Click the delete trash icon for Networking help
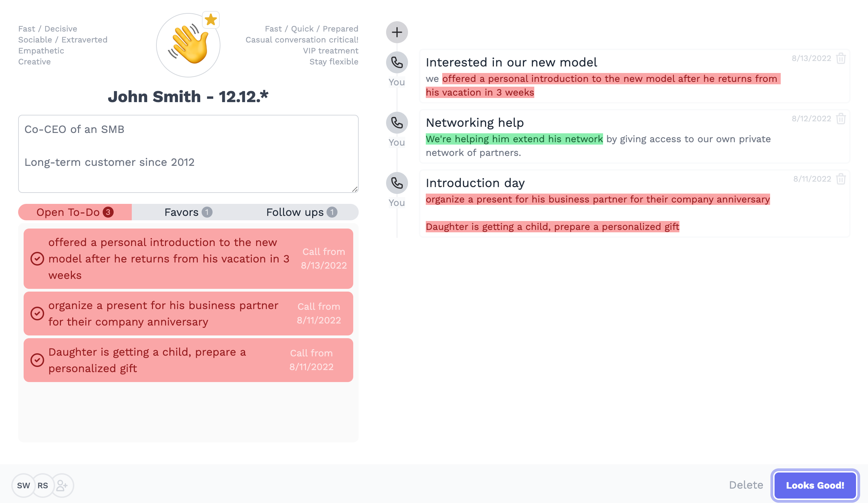Image resolution: width=868 pixels, height=503 pixels. (x=841, y=119)
